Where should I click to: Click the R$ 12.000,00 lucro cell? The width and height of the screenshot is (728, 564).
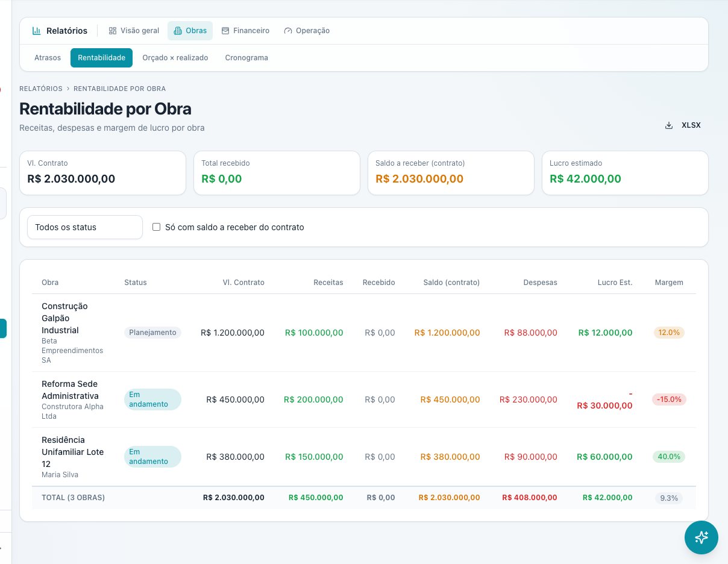click(606, 333)
